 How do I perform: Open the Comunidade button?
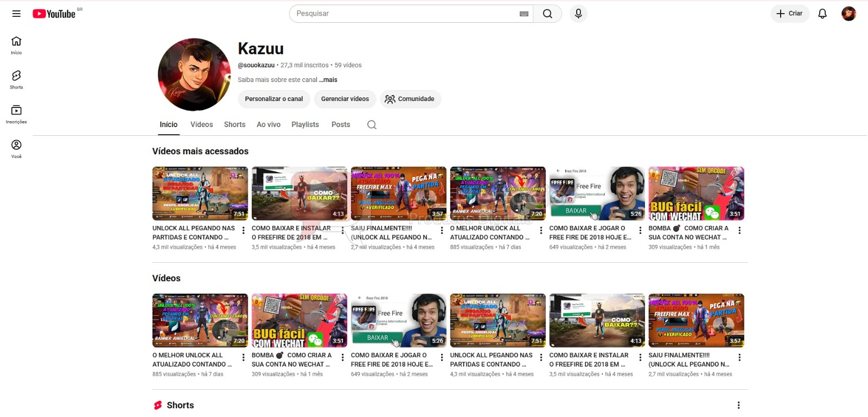click(410, 99)
